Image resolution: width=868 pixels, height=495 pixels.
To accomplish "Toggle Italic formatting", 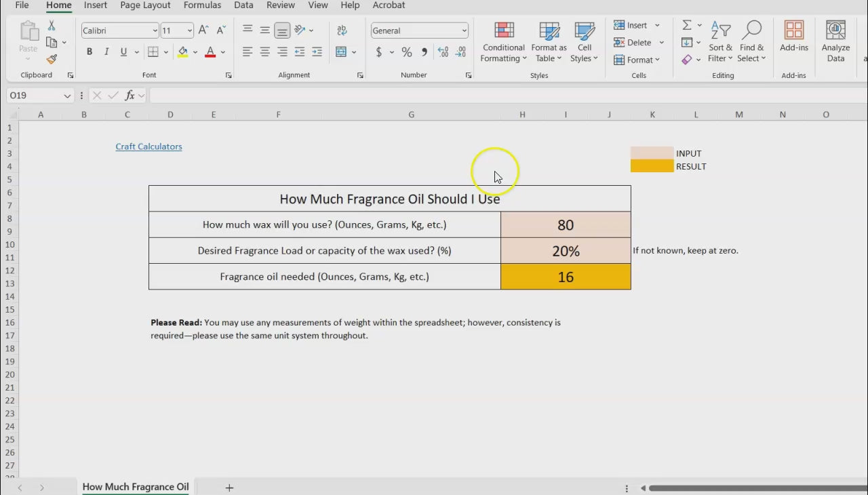I will pos(106,52).
